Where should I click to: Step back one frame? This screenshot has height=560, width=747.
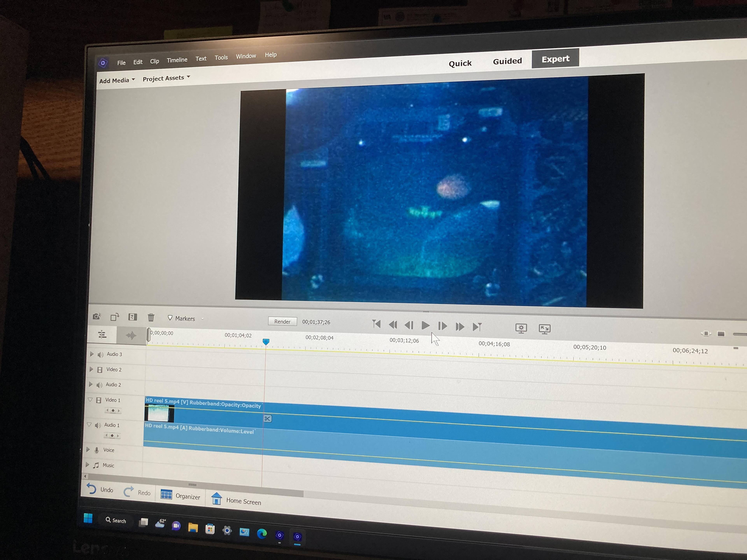(x=409, y=325)
